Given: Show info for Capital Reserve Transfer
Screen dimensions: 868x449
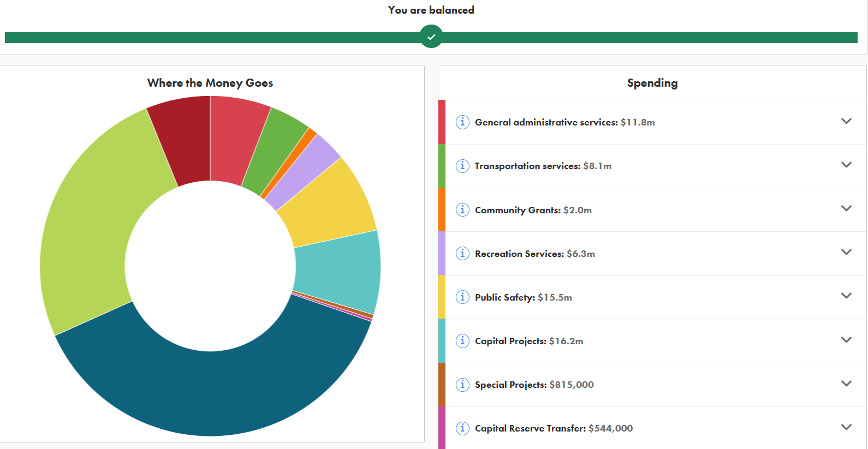Looking at the screenshot, I should point(462,428).
